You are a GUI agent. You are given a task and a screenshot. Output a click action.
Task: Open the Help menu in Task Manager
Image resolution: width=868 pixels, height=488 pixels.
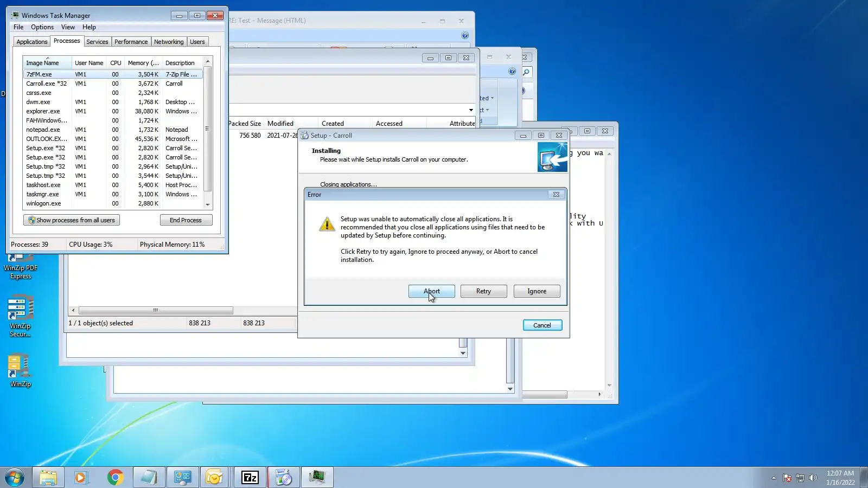pos(89,27)
